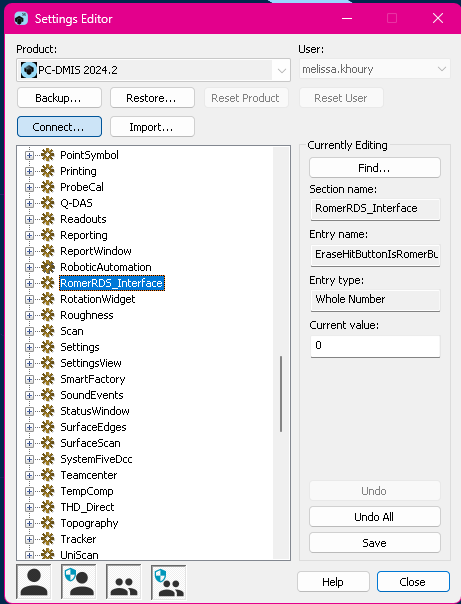Expand the SurfaceEdges tree node
The height and width of the screenshot is (604, 461).
(29, 427)
